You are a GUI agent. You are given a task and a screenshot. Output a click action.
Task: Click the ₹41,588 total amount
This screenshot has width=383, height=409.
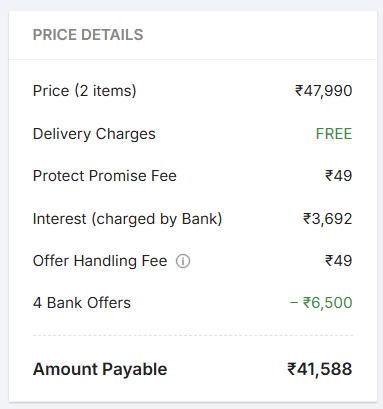(320, 369)
